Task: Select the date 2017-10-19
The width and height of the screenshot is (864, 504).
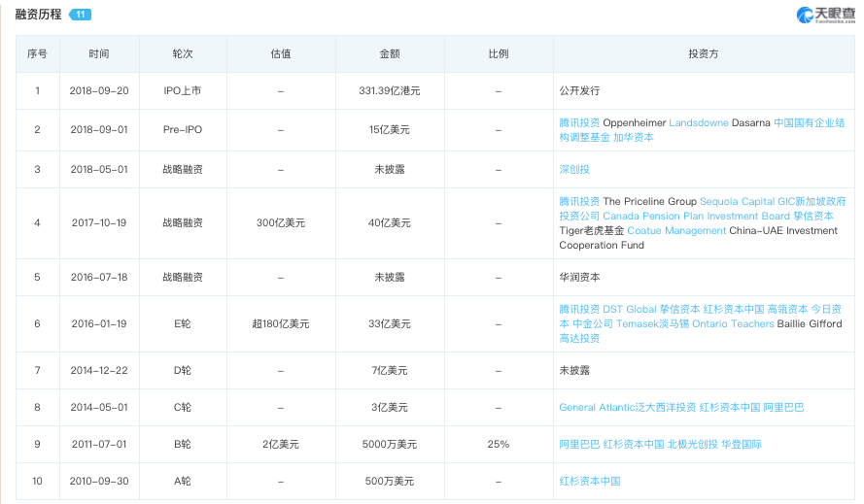Action: tap(99, 222)
